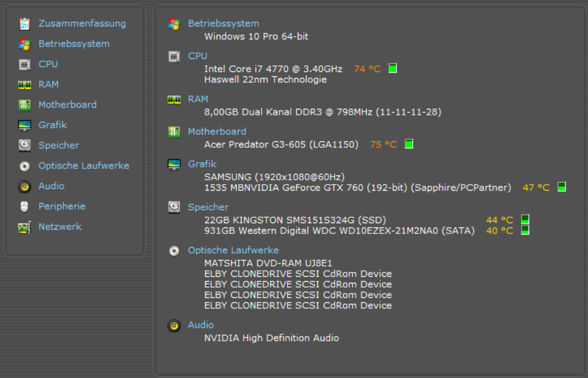588x378 pixels.
Task: Click the Betriebssystem Windows flag icon in sidebar
Action: tap(25, 44)
